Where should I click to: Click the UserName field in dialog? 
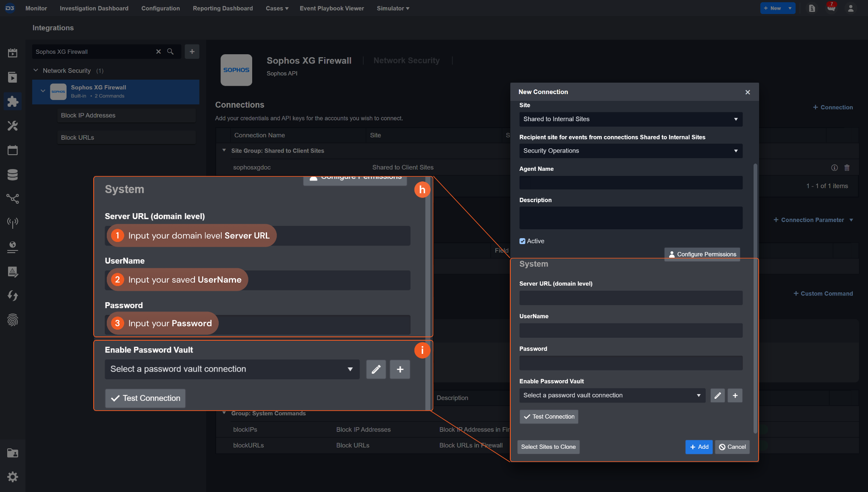pos(631,331)
